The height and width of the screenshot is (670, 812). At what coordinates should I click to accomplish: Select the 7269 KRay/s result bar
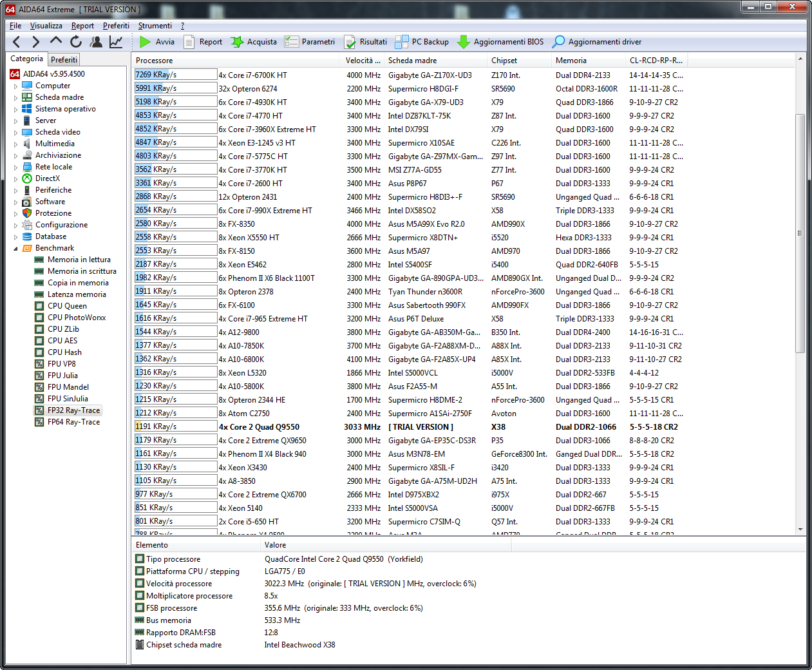coord(175,75)
